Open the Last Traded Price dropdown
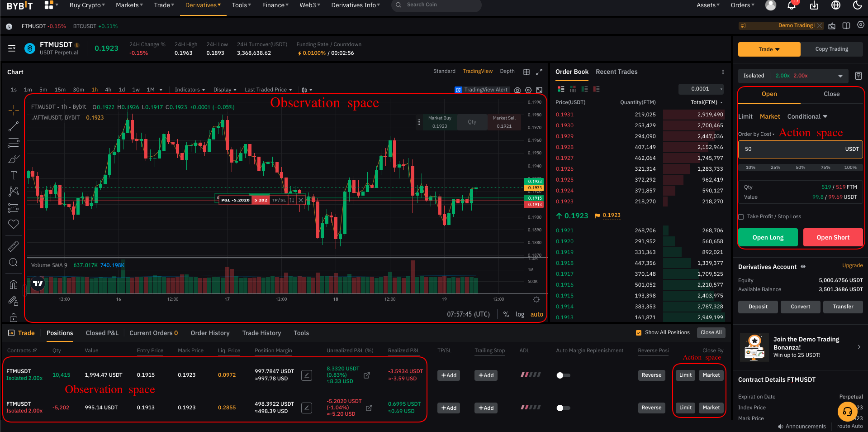868x432 pixels. [x=268, y=90]
